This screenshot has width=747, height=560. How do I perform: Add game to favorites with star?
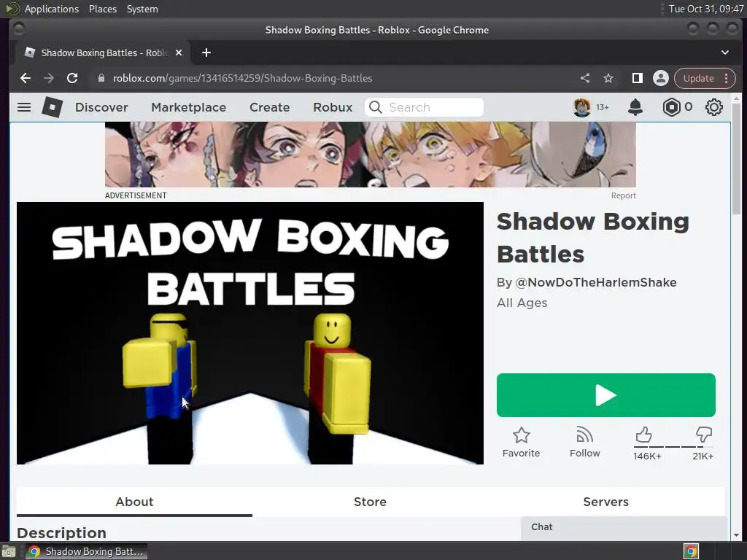tap(521, 443)
